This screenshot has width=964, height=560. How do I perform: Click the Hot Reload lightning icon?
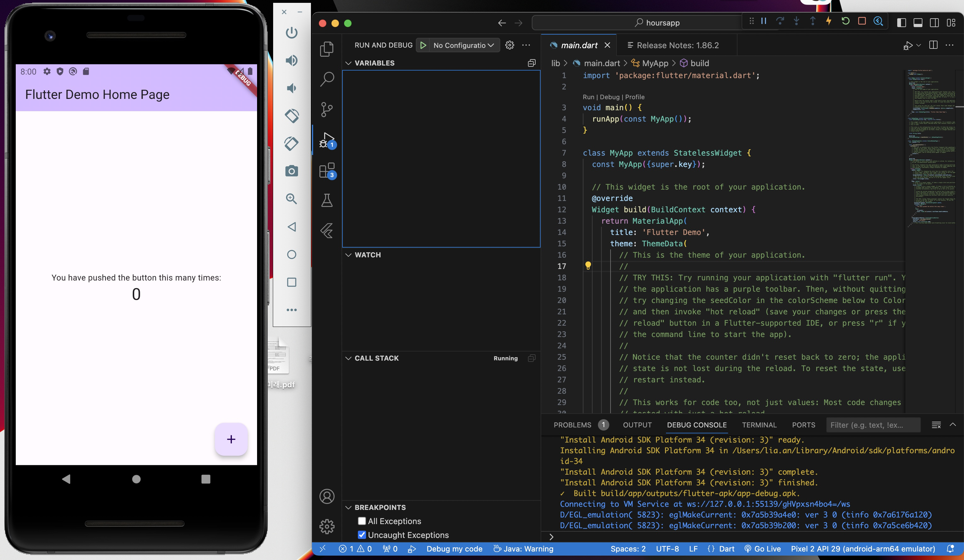click(829, 21)
